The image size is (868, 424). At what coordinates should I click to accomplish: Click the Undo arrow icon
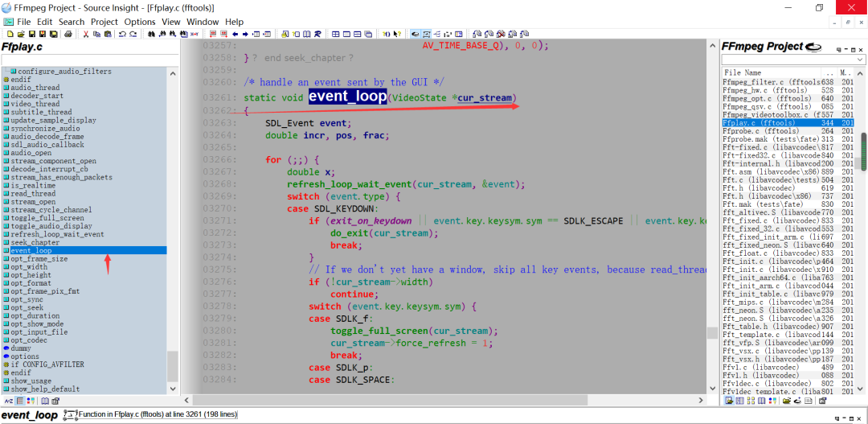coord(122,34)
